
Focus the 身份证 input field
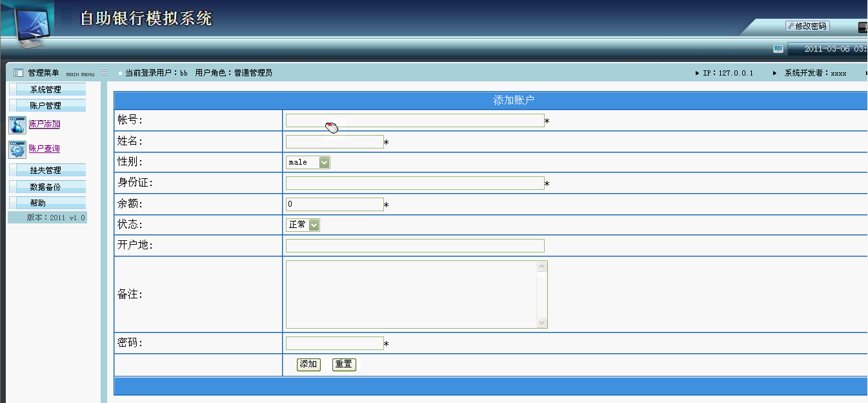(415, 183)
